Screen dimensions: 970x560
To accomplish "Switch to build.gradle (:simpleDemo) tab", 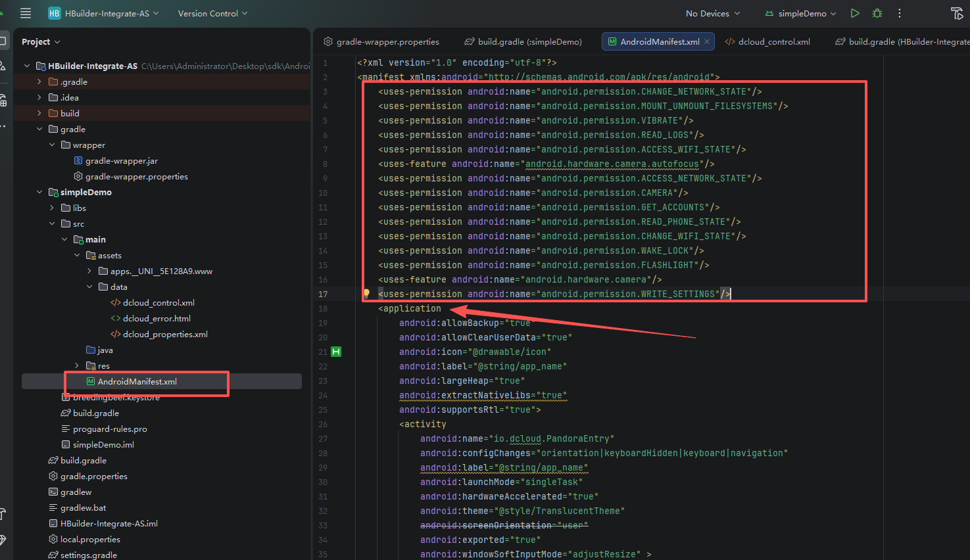I will tap(523, 41).
